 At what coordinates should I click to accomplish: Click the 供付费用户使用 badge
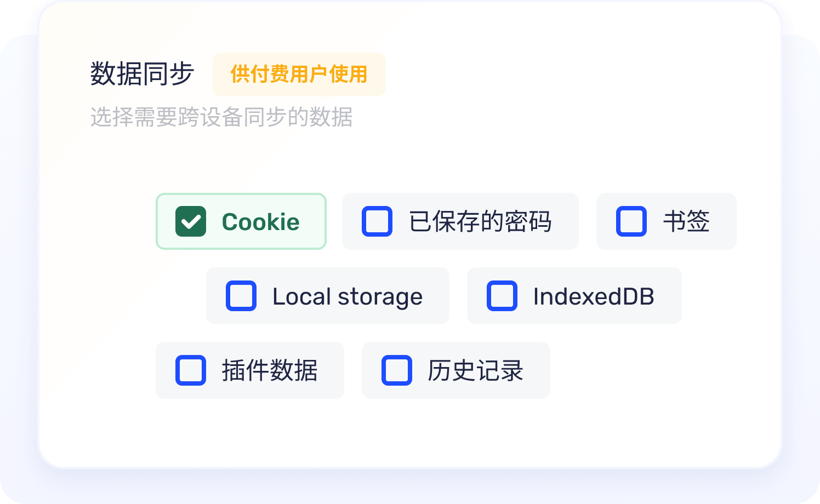[299, 75]
